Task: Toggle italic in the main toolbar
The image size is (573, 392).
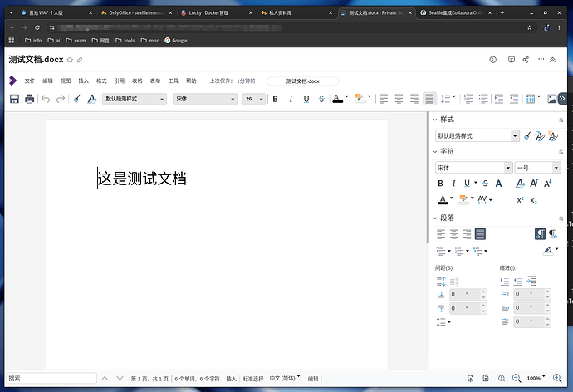Action: (291, 99)
